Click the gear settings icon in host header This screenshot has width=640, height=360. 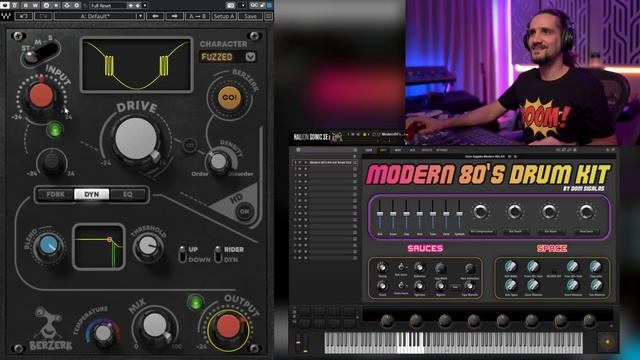point(76,5)
